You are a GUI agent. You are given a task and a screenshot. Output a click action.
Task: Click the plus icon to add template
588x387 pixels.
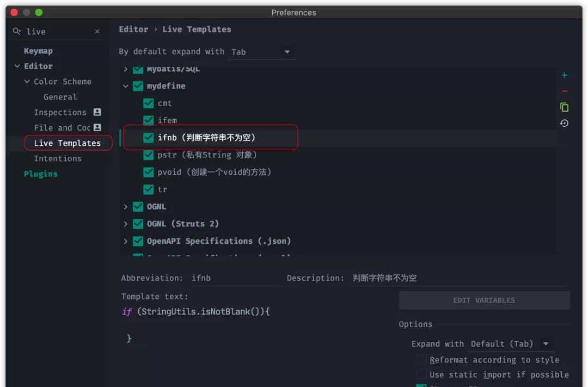coord(565,75)
